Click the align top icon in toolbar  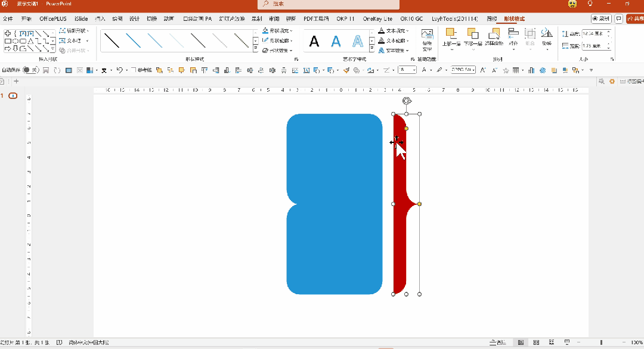point(204,70)
